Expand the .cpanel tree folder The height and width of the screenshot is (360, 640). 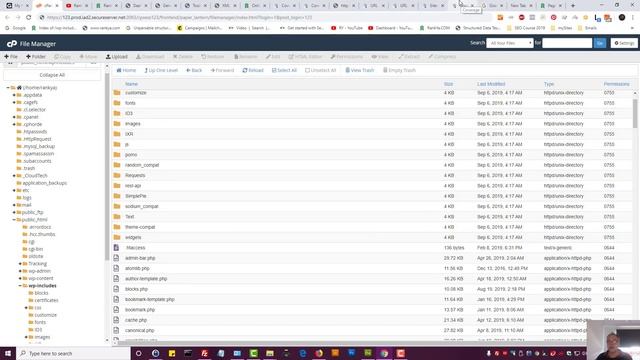click(x=14, y=117)
